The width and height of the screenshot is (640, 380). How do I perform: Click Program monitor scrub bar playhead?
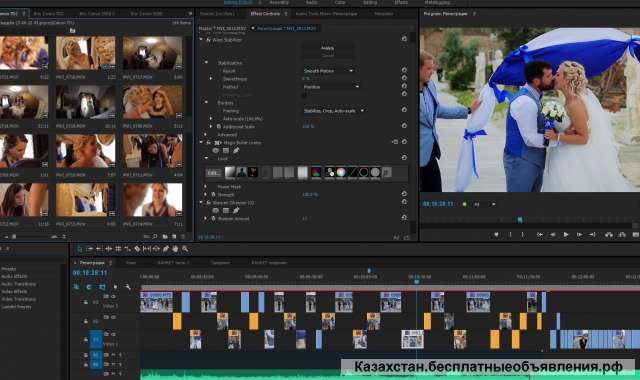[520, 220]
